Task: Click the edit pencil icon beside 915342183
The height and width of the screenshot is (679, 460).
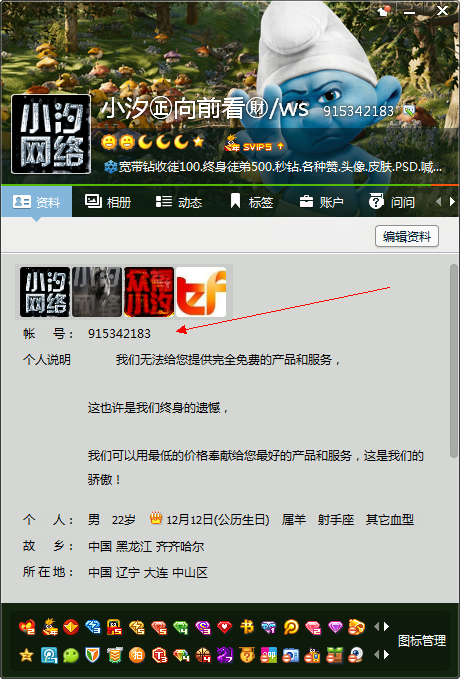Action: (x=408, y=110)
